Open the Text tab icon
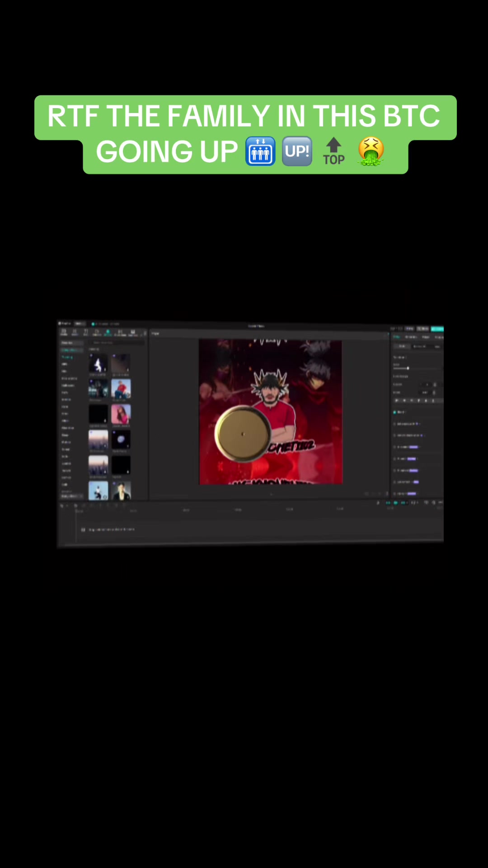488x868 pixels. pyautogui.click(x=86, y=332)
